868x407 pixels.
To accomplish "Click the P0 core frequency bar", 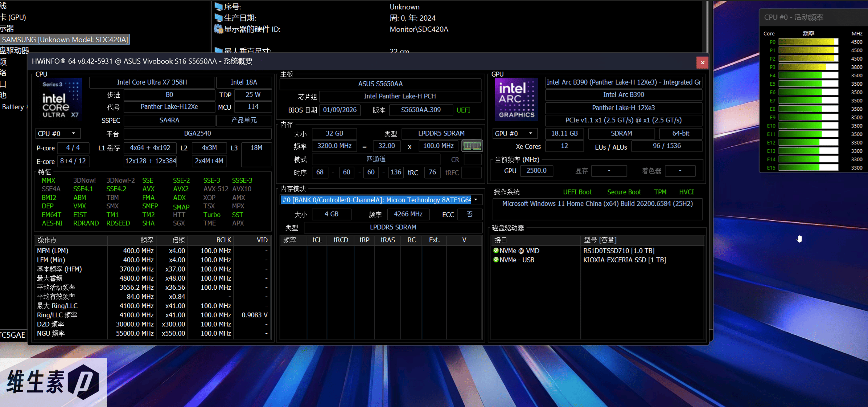I will pos(808,42).
